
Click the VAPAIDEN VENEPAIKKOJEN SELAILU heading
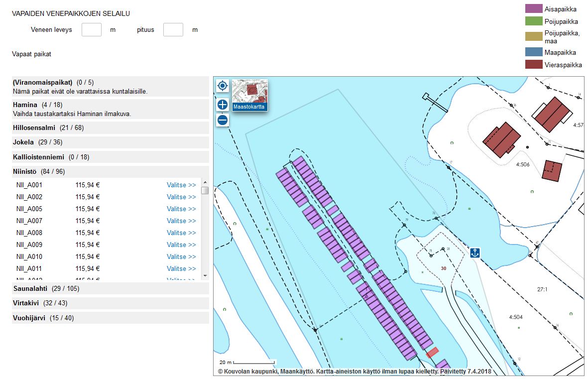point(71,13)
